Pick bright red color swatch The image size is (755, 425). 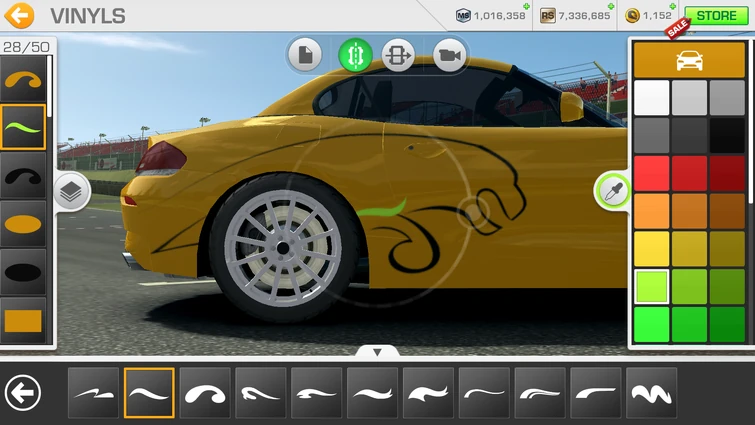click(651, 173)
